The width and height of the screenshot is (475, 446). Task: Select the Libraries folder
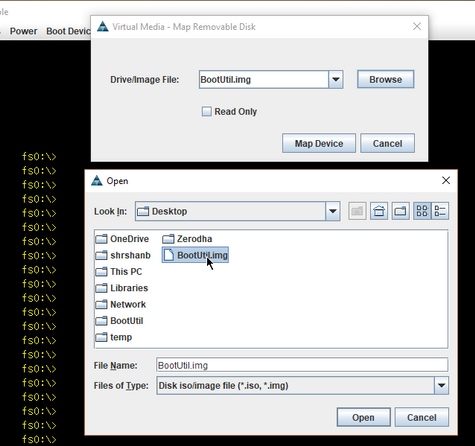(x=122, y=288)
